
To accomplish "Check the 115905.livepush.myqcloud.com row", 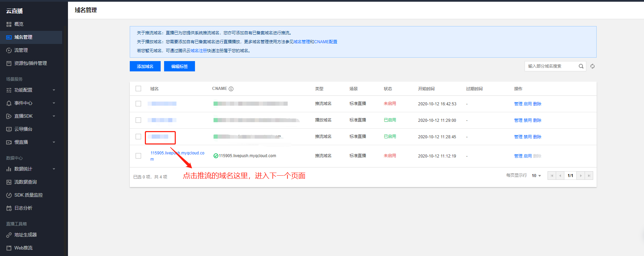I will click(x=138, y=156).
